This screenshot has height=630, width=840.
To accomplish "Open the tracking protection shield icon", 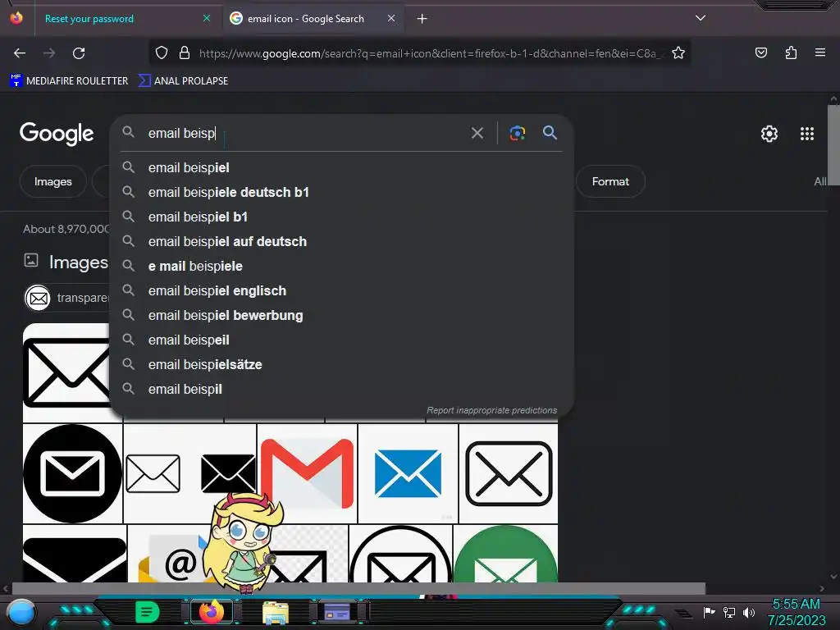I will pos(162,52).
